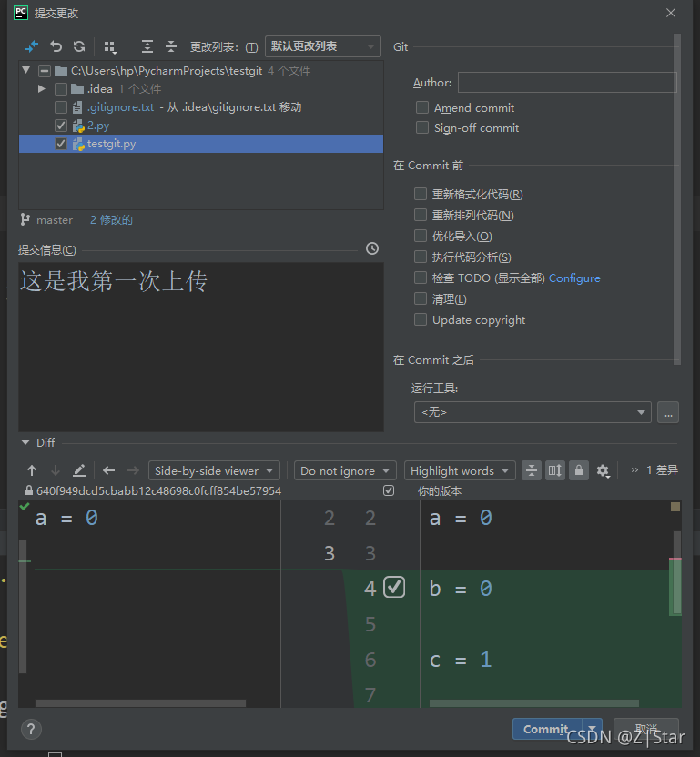Open Do not ignore dropdown
The height and width of the screenshot is (757, 700).
point(345,470)
